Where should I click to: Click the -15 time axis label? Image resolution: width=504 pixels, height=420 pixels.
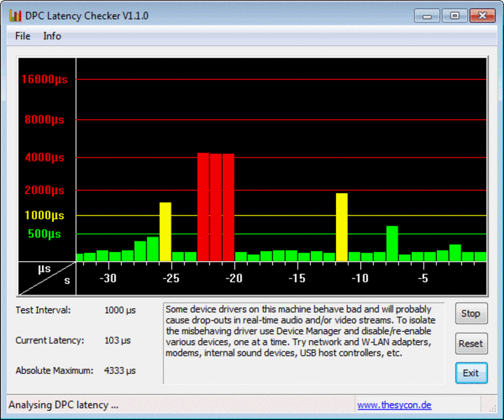point(297,279)
